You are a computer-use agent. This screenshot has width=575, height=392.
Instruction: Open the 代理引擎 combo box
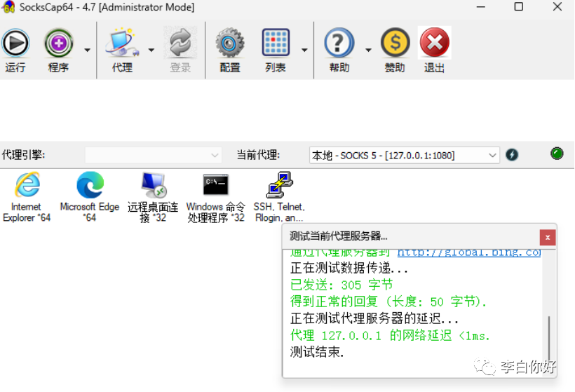click(154, 155)
